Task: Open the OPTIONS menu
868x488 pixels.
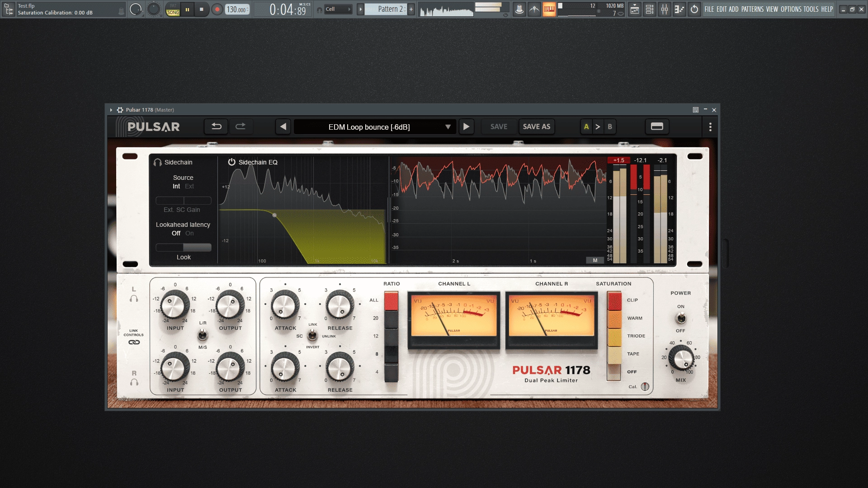Action: (791, 9)
